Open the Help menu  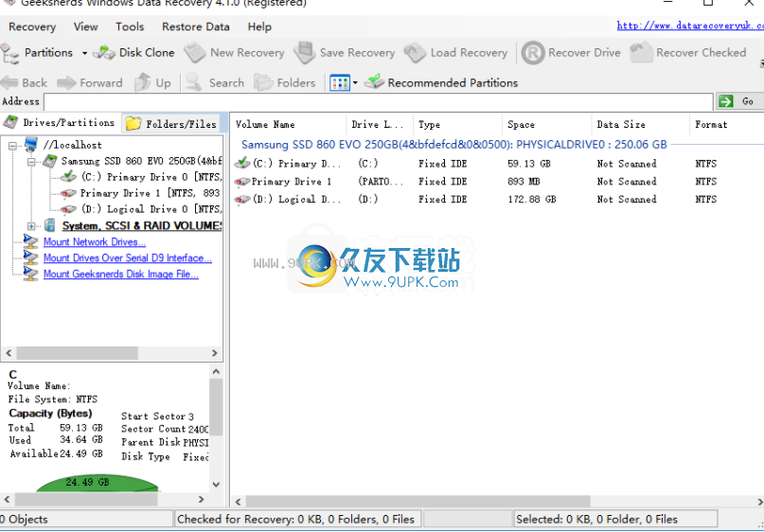(259, 27)
